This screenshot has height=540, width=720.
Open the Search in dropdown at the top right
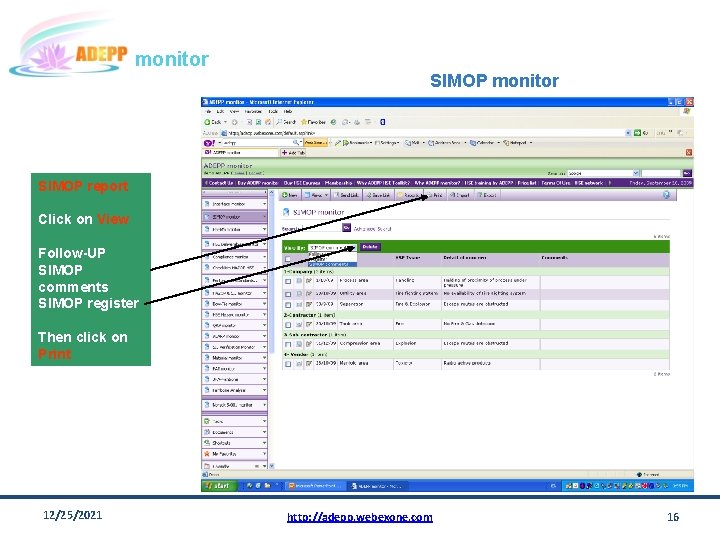coord(603,173)
